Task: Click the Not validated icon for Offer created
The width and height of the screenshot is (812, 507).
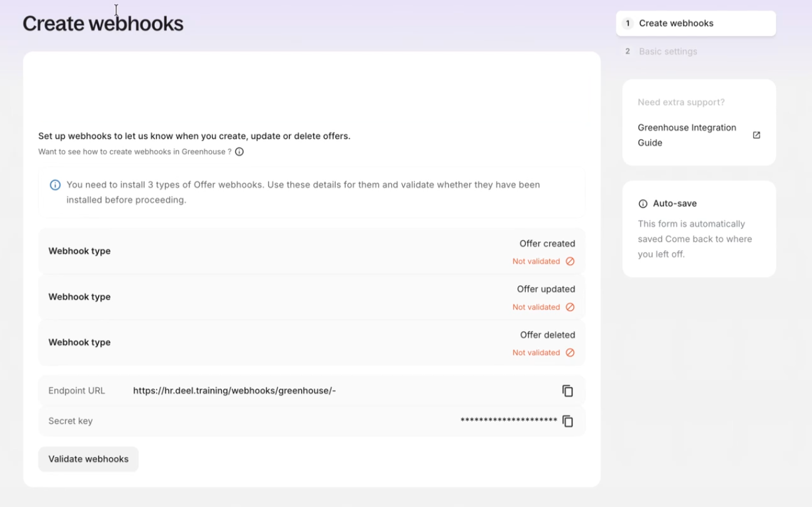Action: [570, 261]
